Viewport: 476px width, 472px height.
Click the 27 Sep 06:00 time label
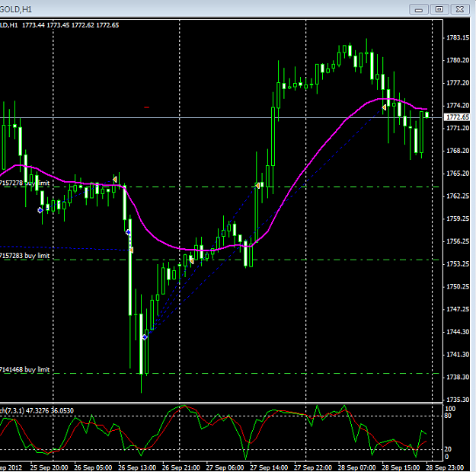click(225, 467)
